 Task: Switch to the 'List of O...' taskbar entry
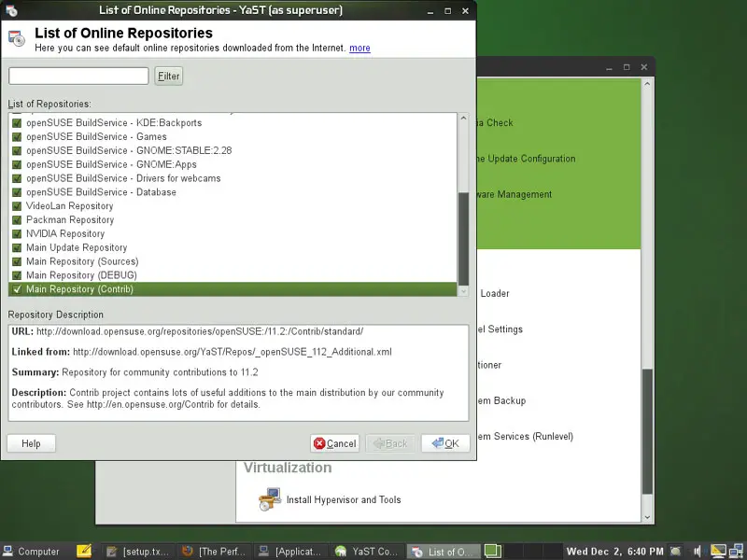443,552
